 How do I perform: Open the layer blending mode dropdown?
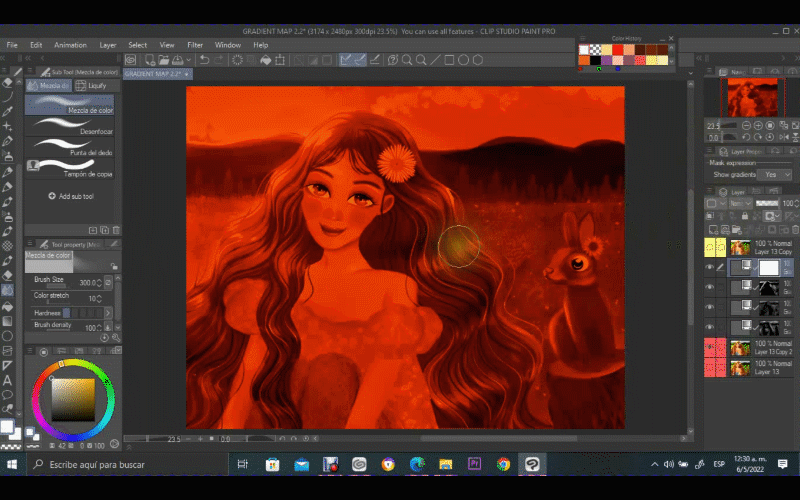pyautogui.click(x=741, y=203)
